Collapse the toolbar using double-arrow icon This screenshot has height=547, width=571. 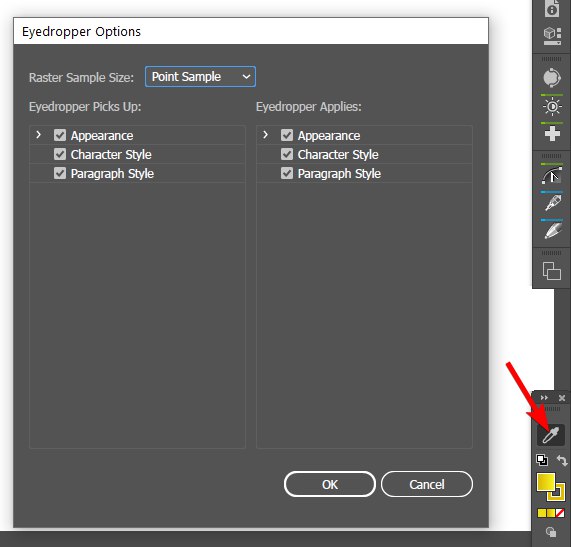[544, 397]
